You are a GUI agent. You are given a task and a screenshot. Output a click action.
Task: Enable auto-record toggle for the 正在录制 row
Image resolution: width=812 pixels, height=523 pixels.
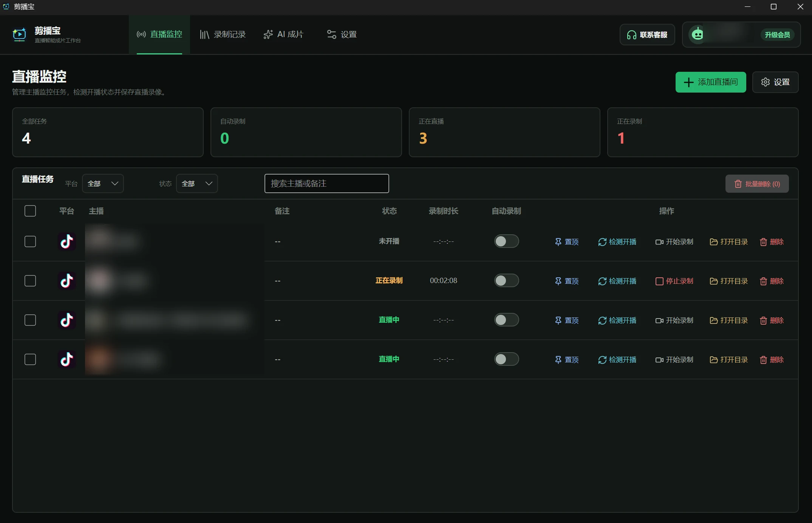coord(506,280)
